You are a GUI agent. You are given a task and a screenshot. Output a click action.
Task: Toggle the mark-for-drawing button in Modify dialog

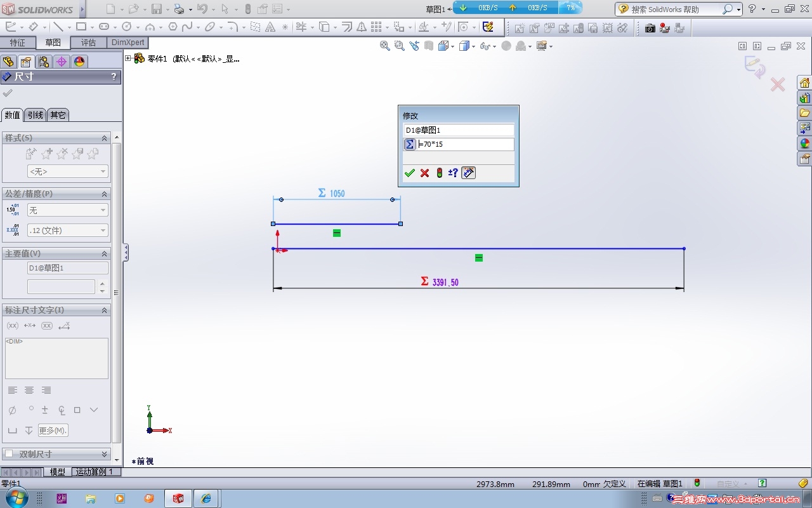click(x=468, y=173)
